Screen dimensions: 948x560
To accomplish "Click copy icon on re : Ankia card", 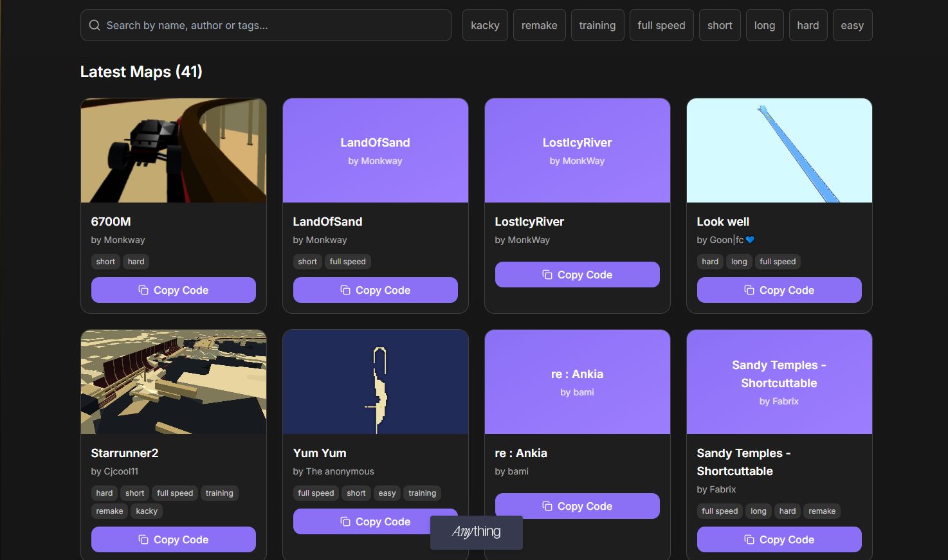I will tap(547, 506).
